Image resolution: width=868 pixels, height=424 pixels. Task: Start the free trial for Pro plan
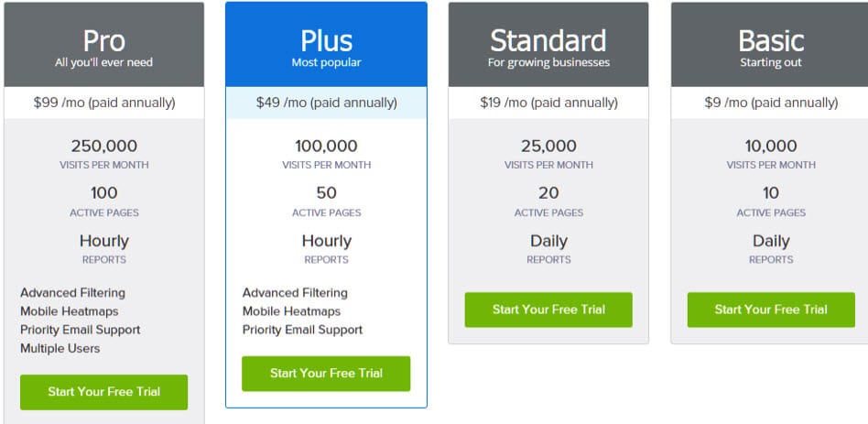(103, 392)
